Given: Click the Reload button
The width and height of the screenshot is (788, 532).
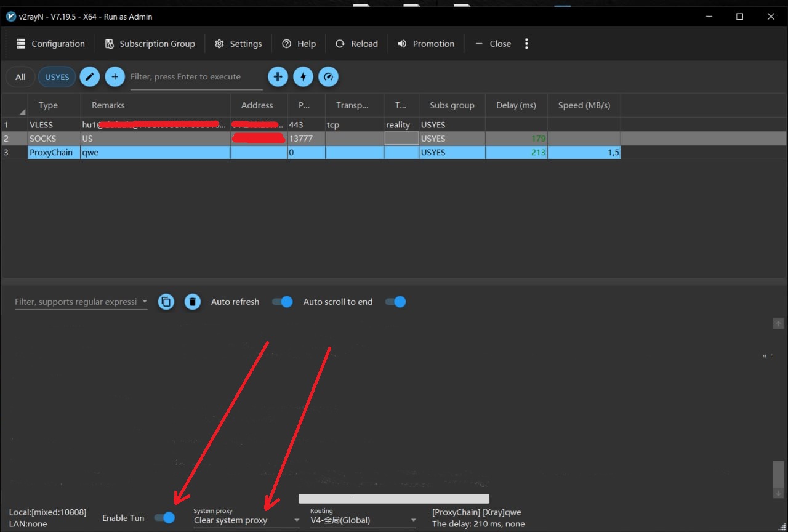Looking at the screenshot, I should point(356,44).
